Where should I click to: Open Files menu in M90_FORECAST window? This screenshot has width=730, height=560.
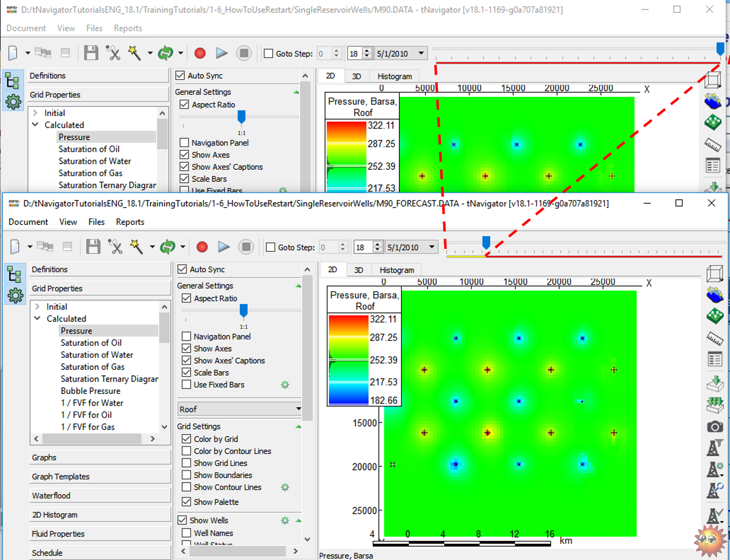(97, 222)
